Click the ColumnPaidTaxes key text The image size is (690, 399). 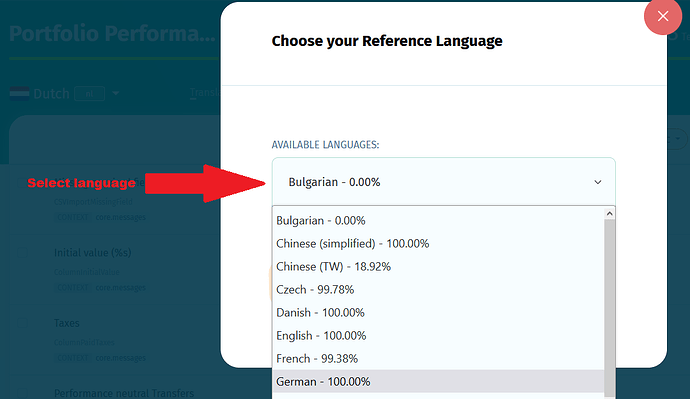point(84,342)
